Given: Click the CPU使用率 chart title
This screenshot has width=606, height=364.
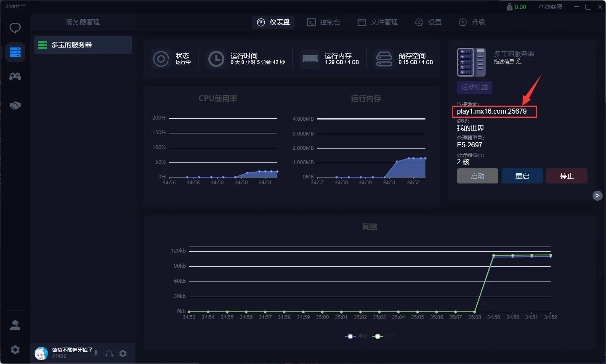Looking at the screenshot, I should pos(218,98).
